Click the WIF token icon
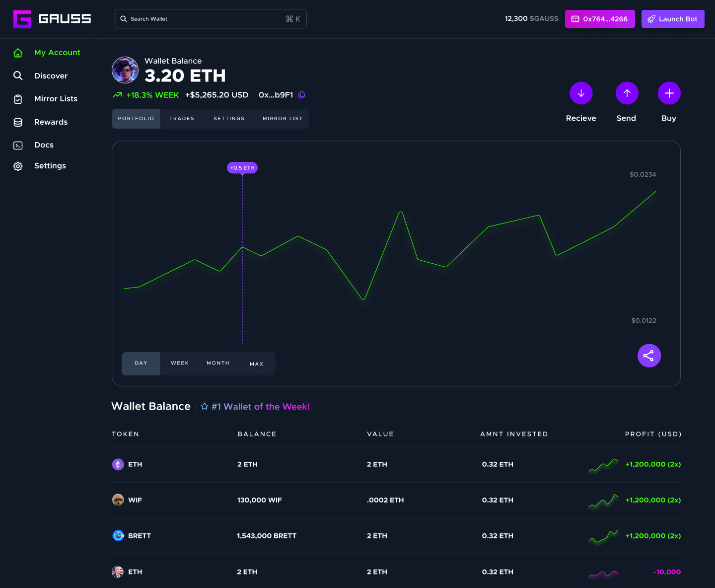 [118, 500]
